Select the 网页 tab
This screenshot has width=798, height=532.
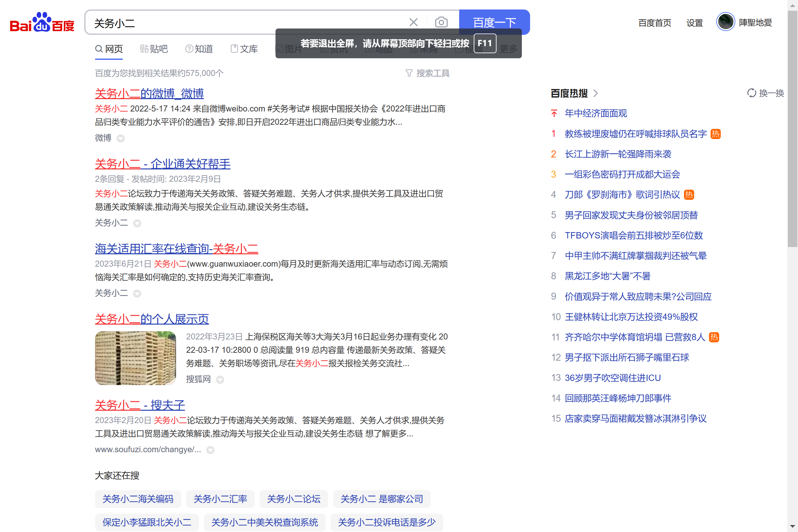[109, 49]
